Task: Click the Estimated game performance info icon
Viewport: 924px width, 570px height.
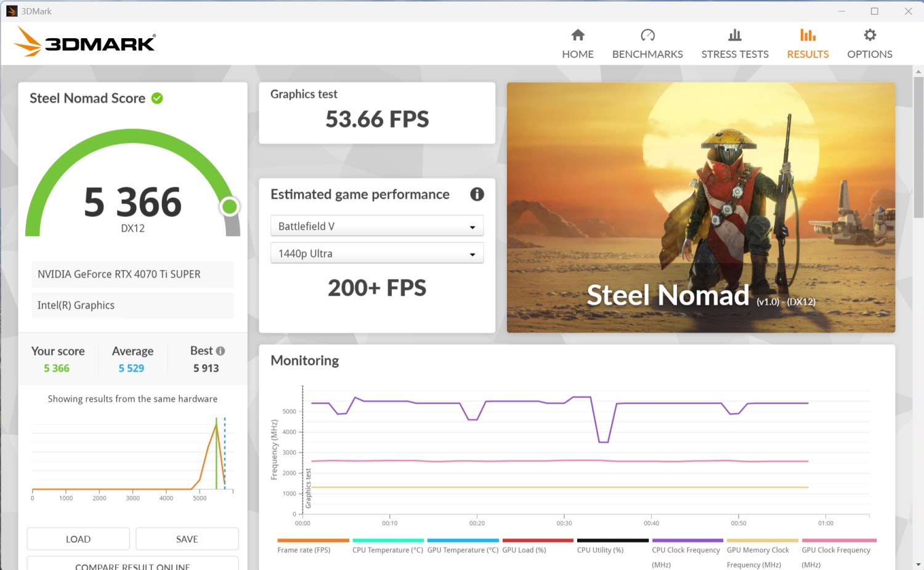Action: (477, 194)
